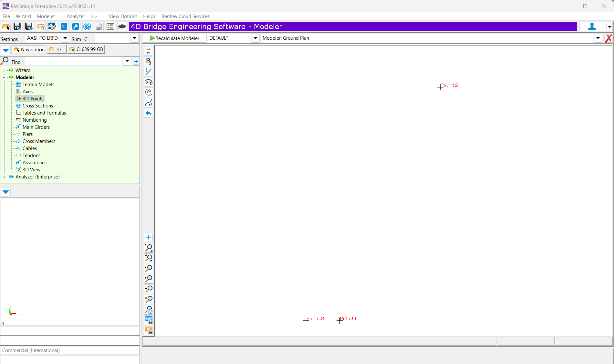614x364 pixels.
Task: Open the Analyzer menu
Action: click(x=76, y=16)
